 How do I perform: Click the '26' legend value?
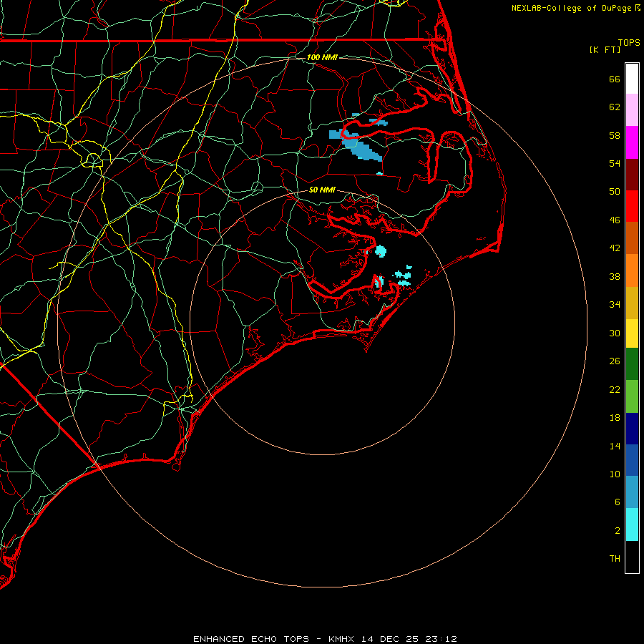(615, 361)
